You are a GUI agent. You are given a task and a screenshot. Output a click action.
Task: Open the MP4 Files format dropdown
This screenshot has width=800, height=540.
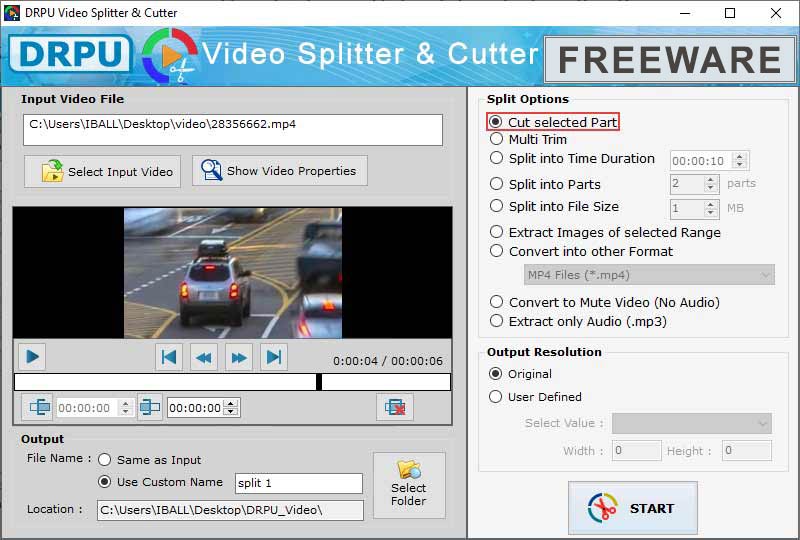pos(649,275)
